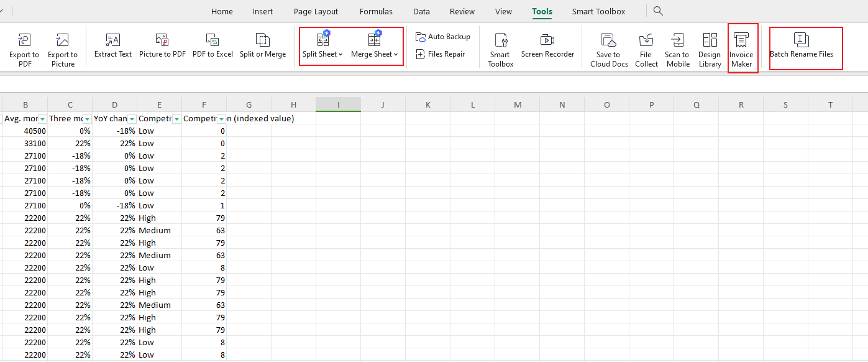868x362 pixels.
Task: Select column I header
Action: (x=338, y=105)
